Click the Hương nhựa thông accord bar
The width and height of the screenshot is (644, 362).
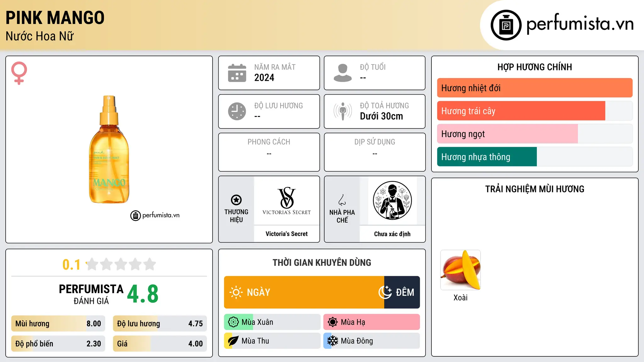coord(535,157)
